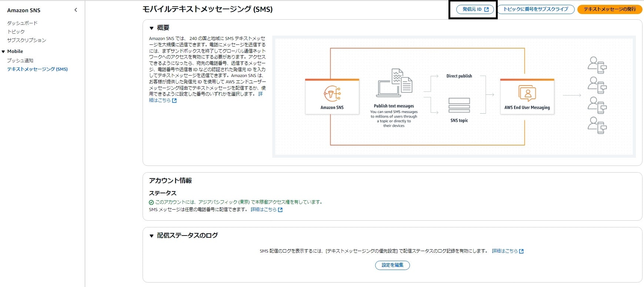The height and width of the screenshot is (287, 644).
Task: Click the production access status message
Action: [x=239, y=202]
